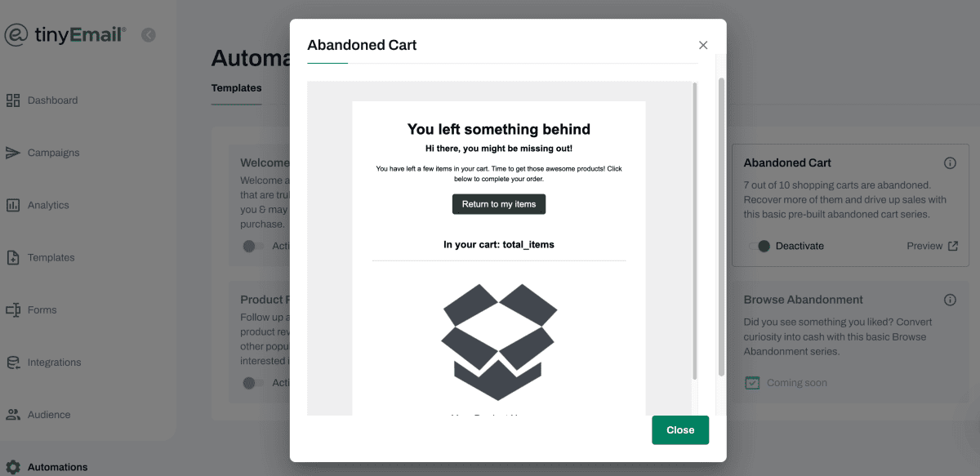Open the Forms sidebar icon
980x476 pixels.
pos(13,310)
